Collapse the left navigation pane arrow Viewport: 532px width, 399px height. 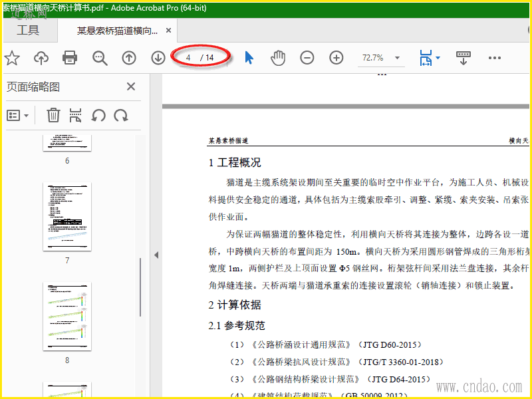pyautogui.click(x=156, y=255)
